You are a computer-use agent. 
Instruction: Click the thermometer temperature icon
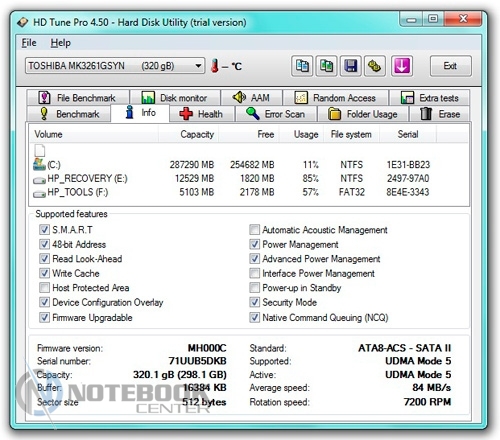[215, 65]
